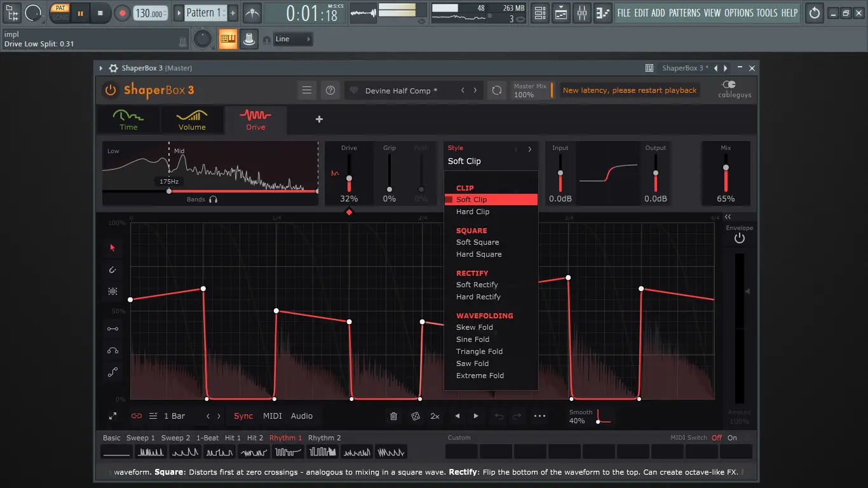Switch to the Time shaper tab
Screen dimensions: 868x488
pos(128,119)
